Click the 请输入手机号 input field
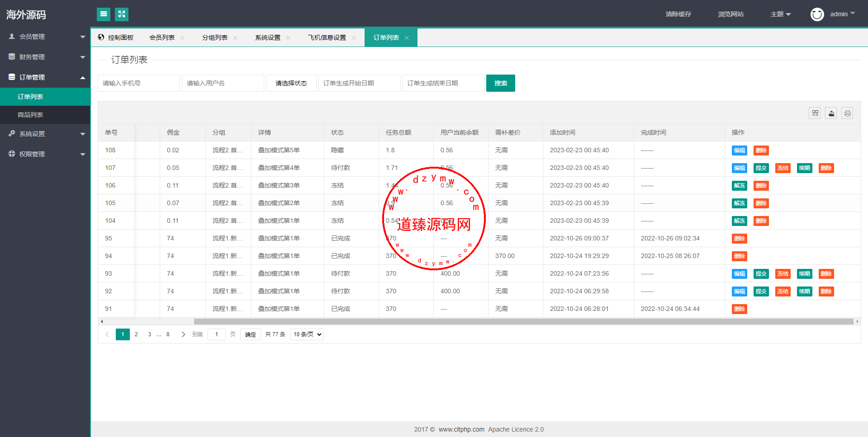Viewport: 868px width, 437px height. coord(139,83)
